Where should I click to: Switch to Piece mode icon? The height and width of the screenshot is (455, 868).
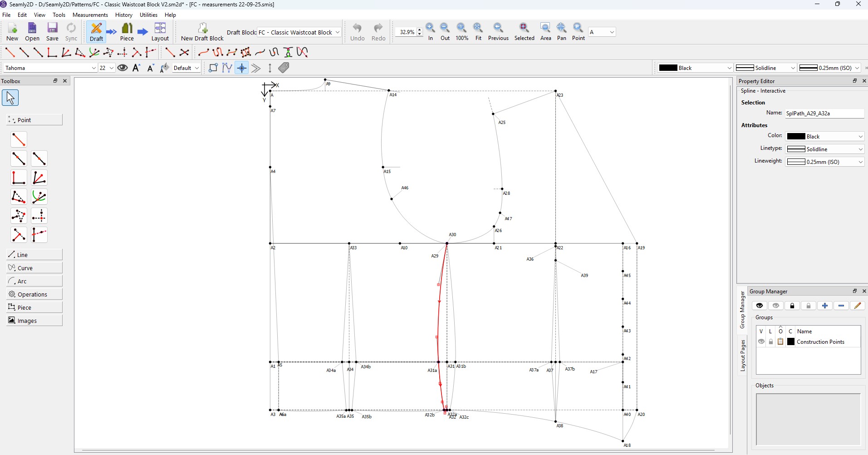tap(127, 32)
